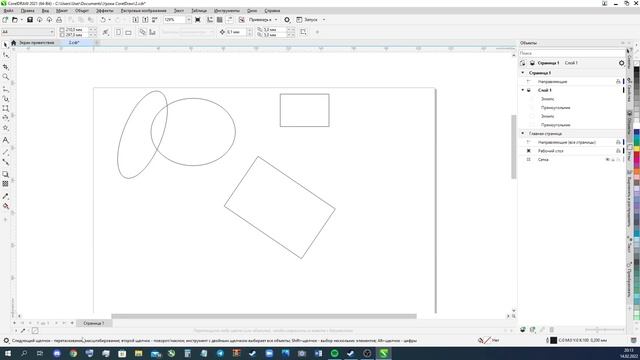
Task: Select the Shape tool in the toolbox
Action: pyautogui.click(x=5, y=55)
